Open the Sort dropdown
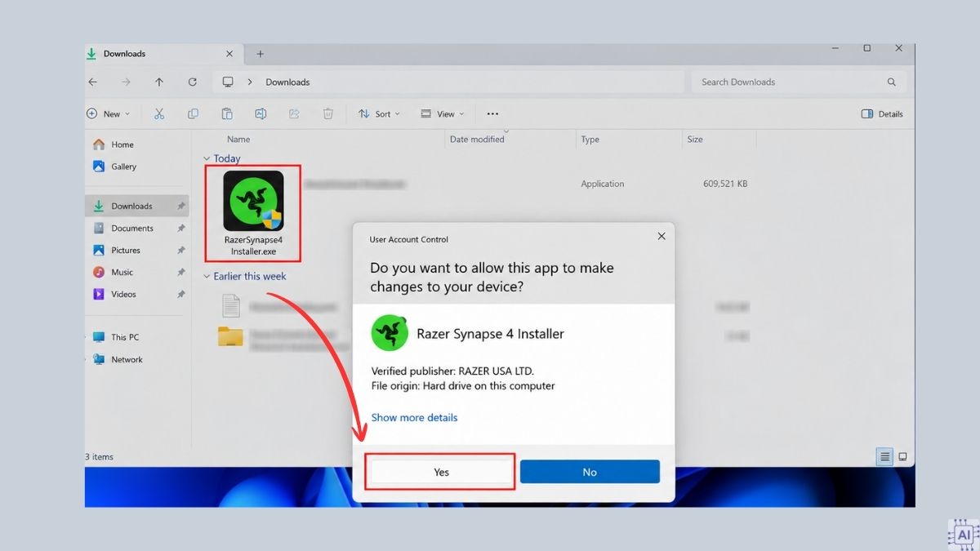The height and width of the screenshot is (551, 980). click(379, 114)
